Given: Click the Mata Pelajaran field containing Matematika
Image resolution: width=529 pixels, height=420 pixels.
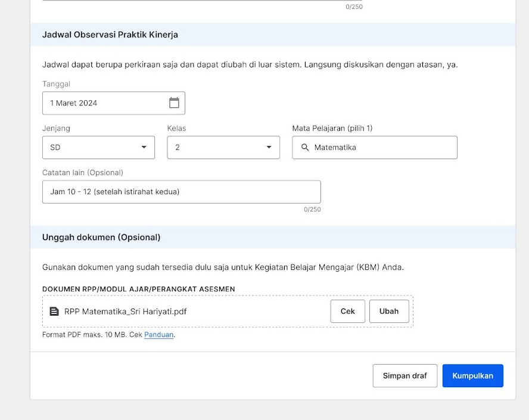Looking at the screenshot, I should point(375,147).
